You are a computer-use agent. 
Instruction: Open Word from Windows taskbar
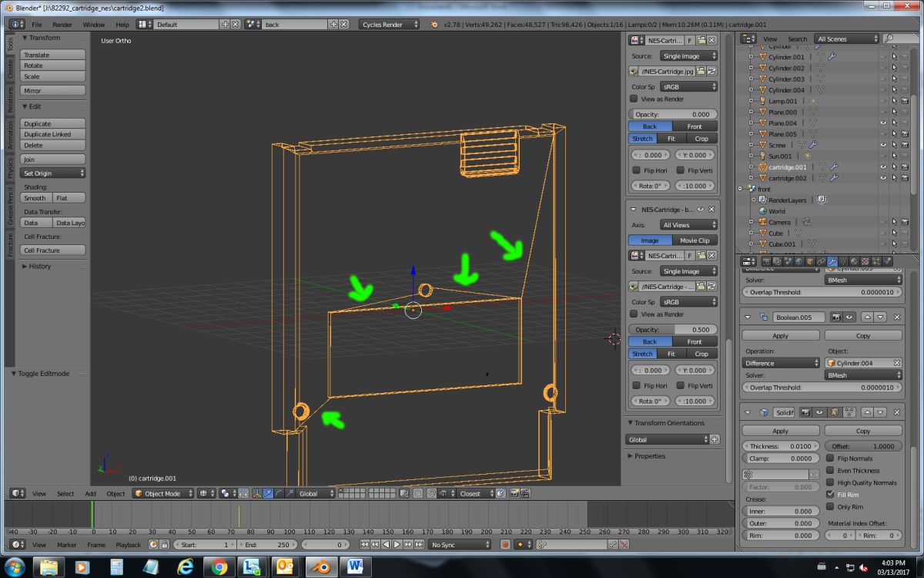[356, 566]
